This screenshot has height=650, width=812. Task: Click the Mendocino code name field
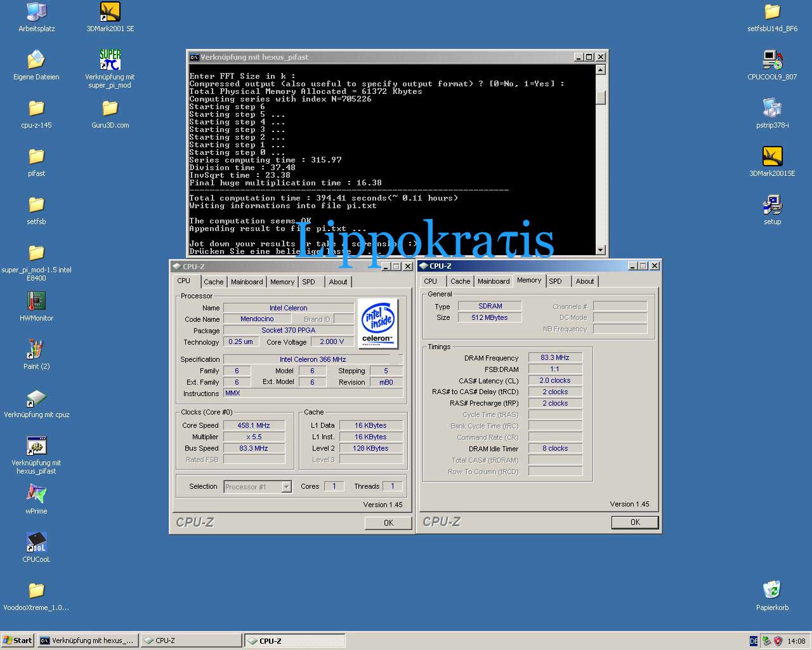point(257,319)
